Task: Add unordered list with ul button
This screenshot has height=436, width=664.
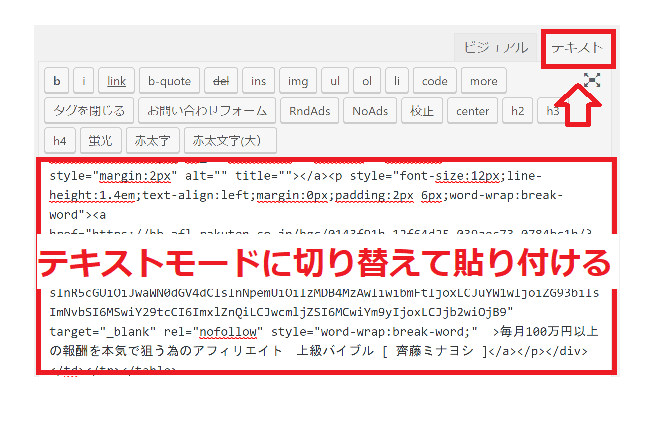Action: (x=335, y=80)
